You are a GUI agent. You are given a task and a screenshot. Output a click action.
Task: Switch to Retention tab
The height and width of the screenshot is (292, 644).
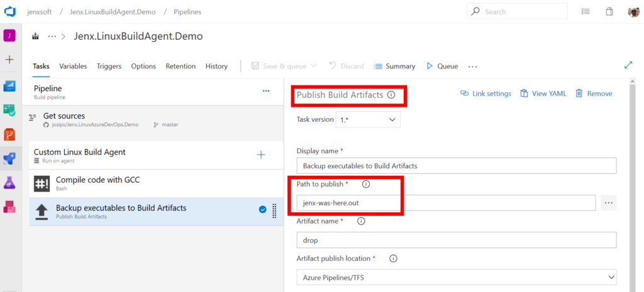coord(180,66)
